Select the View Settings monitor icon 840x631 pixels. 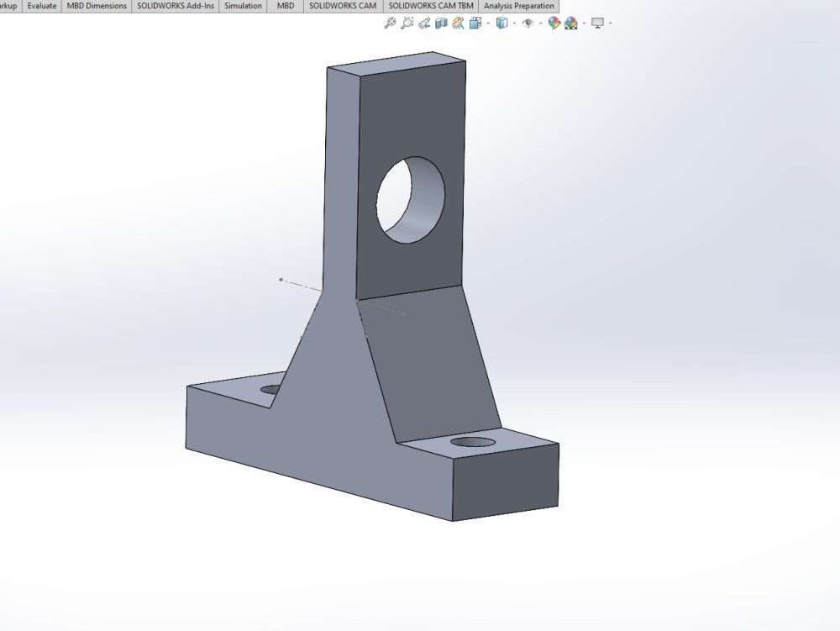point(596,24)
